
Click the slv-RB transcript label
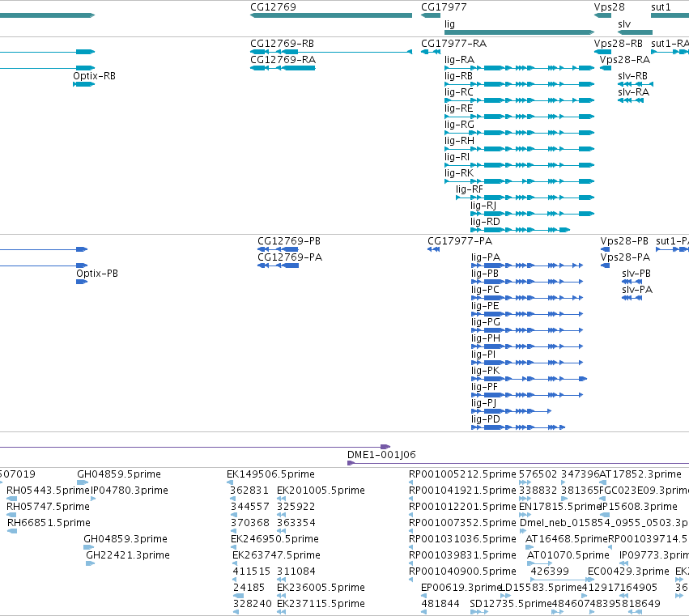[632, 76]
